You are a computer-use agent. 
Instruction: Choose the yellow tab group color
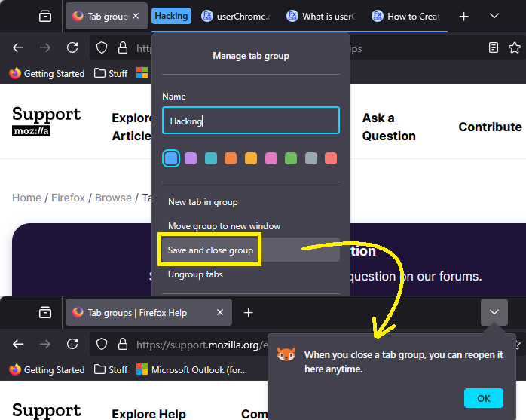click(x=251, y=158)
